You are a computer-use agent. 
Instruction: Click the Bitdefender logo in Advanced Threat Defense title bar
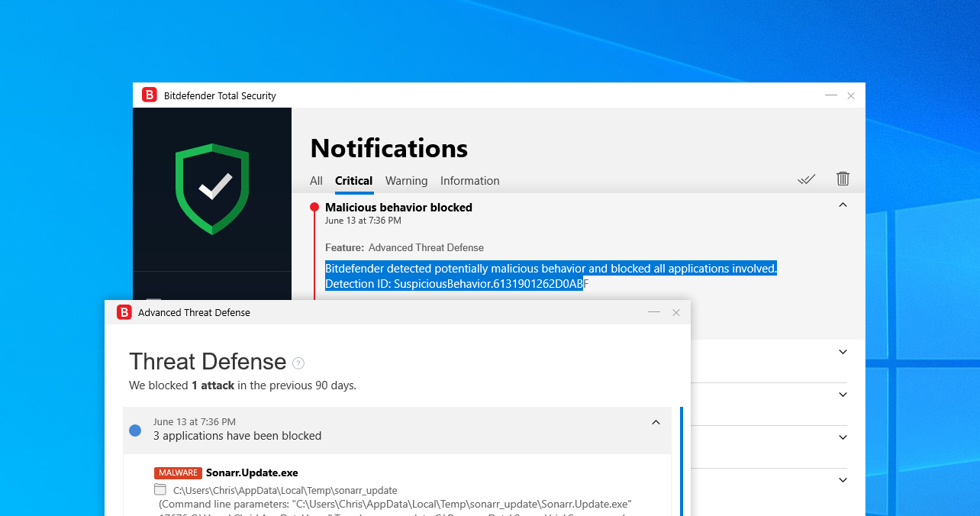point(124,312)
